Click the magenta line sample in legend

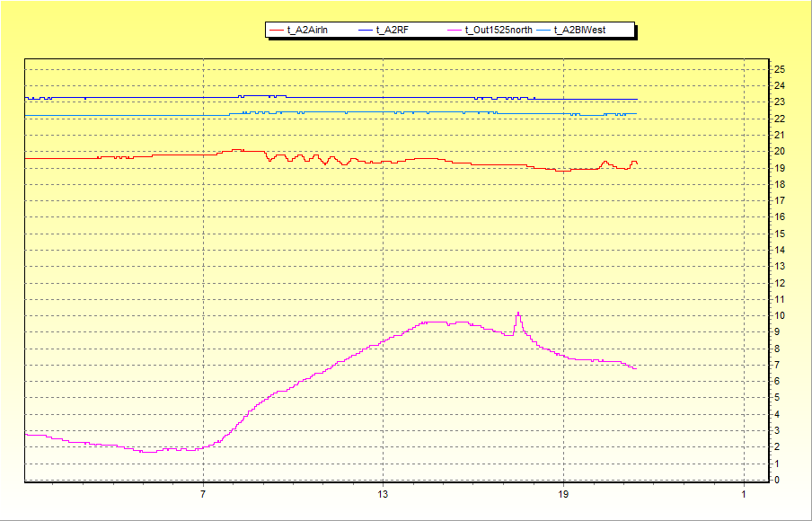455,31
